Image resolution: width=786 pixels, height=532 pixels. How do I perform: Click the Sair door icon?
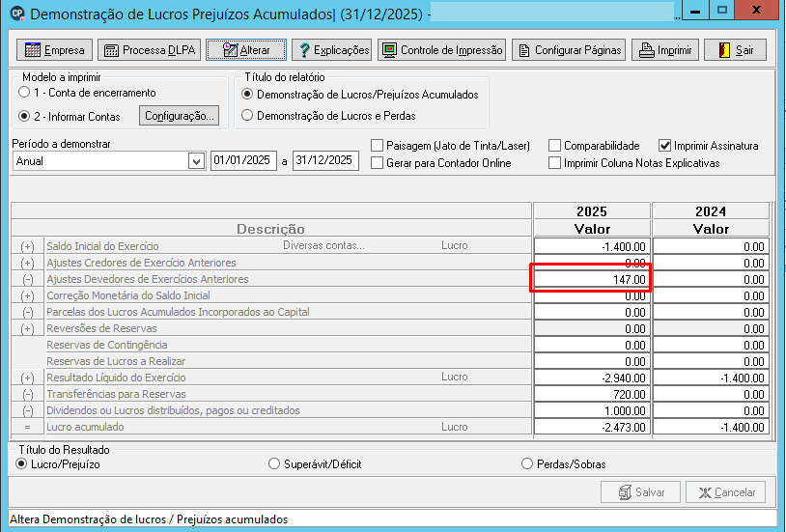pyautogui.click(x=724, y=50)
